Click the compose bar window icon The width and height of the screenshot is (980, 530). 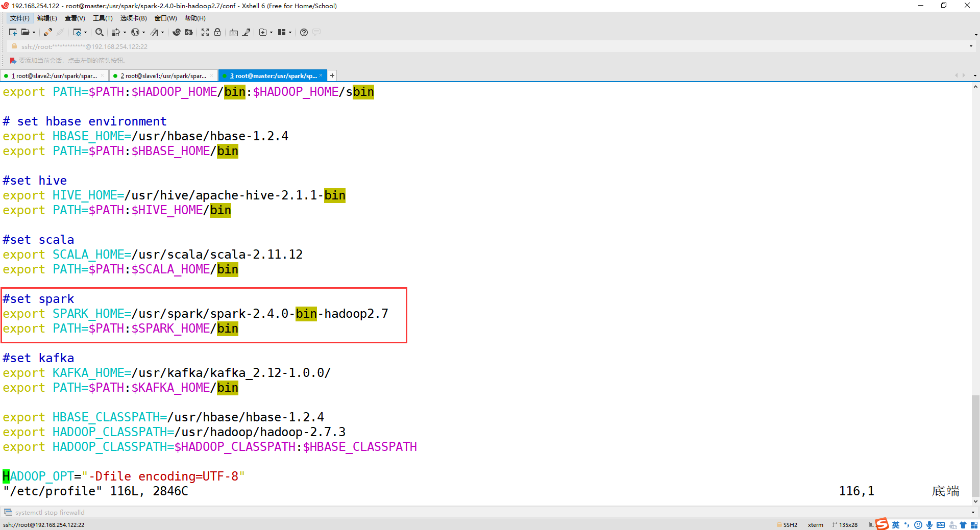(x=8, y=512)
